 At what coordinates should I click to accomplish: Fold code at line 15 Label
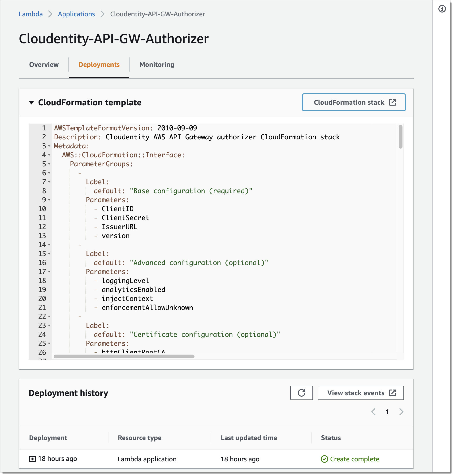[x=49, y=253]
